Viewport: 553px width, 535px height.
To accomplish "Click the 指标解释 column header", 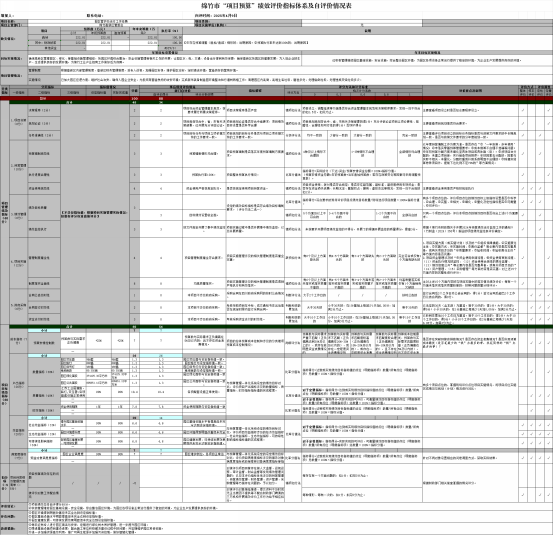I will coord(255,91).
